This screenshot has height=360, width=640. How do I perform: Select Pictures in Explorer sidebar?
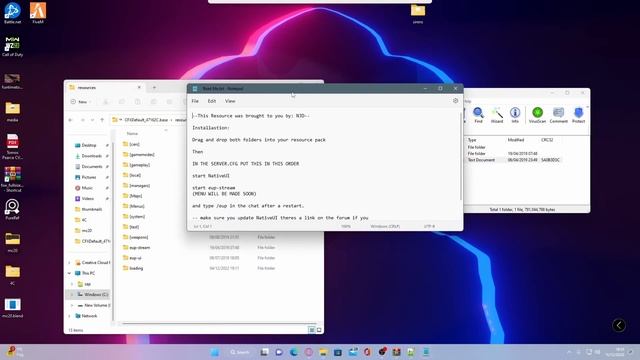(x=89, y=177)
